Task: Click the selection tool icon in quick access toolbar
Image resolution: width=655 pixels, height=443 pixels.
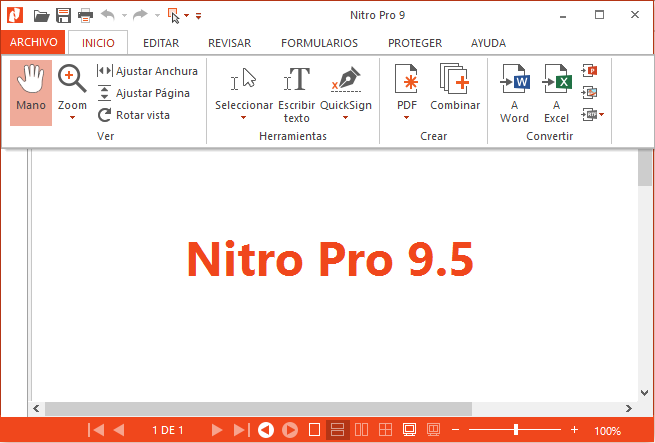Action: tap(174, 16)
